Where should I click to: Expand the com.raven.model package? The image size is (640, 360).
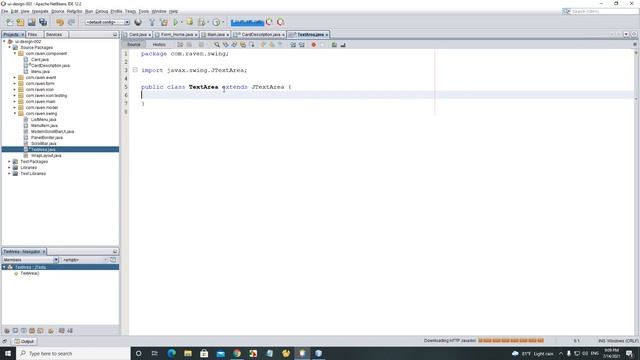[x=15, y=107]
